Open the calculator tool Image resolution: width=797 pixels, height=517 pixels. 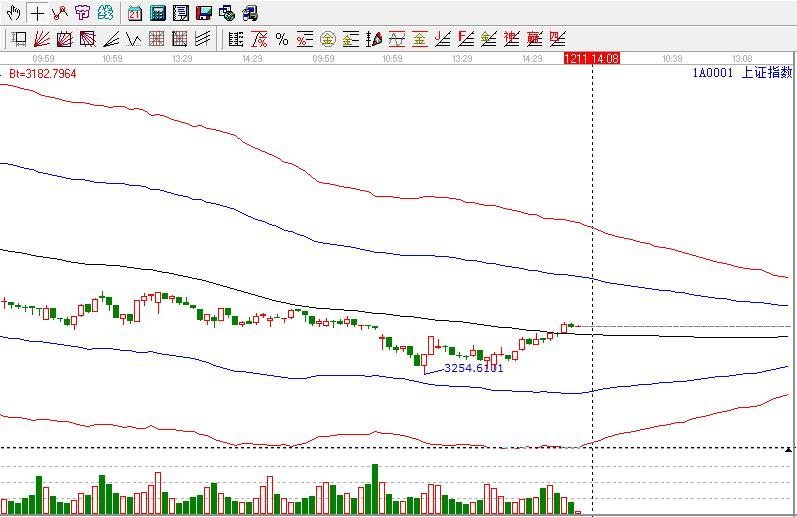pyautogui.click(x=158, y=13)
